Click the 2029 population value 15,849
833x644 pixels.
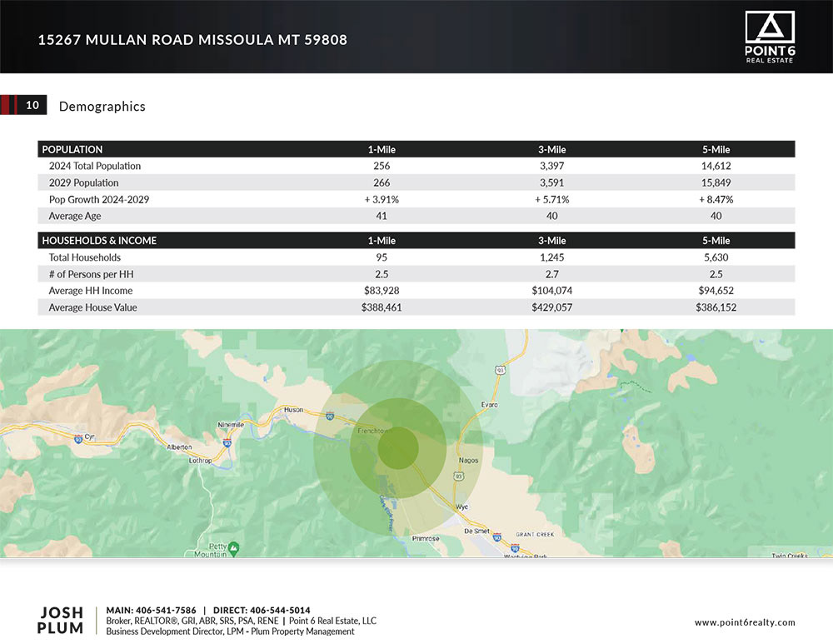pos(716,182)
